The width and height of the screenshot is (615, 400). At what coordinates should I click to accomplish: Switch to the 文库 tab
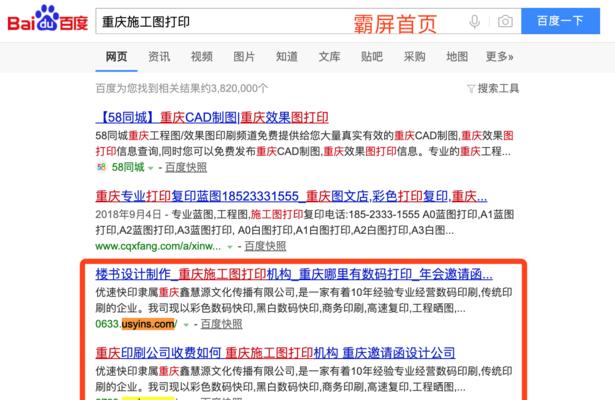[x=329, y=57]
